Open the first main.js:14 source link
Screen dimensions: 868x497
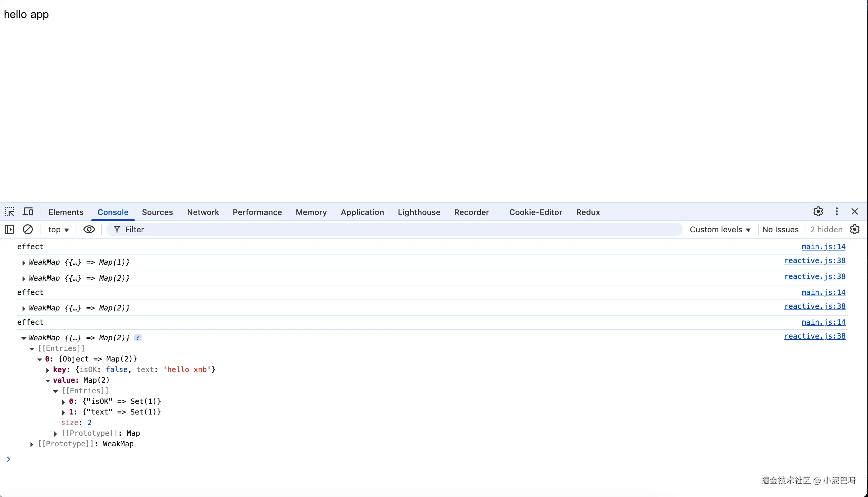823,247
